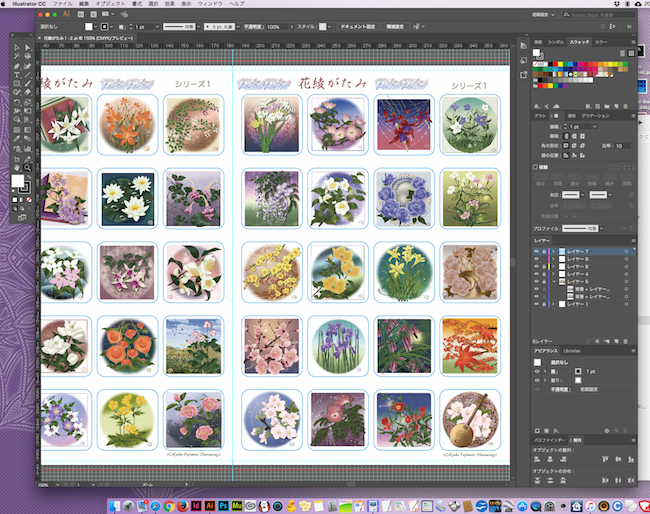The image size is (650, 514).
Task: Enable the dashed line checkbox
Action: [x=535, y=167]
